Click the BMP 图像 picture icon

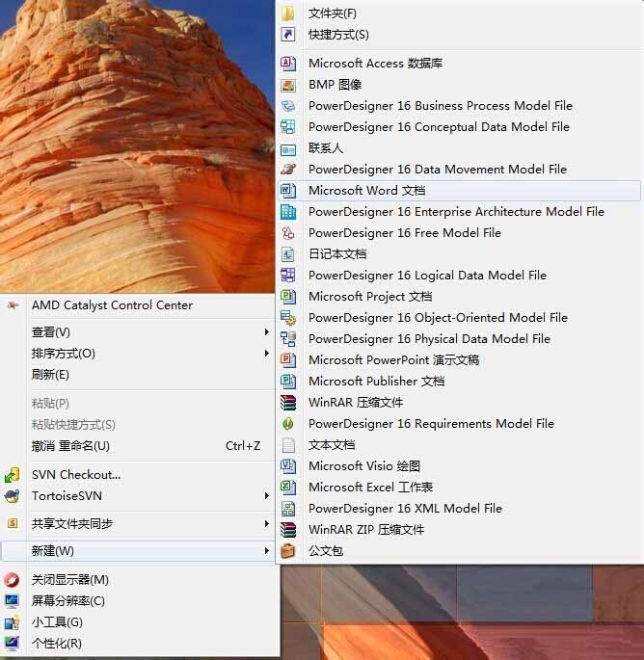click(x=288, y=85)
